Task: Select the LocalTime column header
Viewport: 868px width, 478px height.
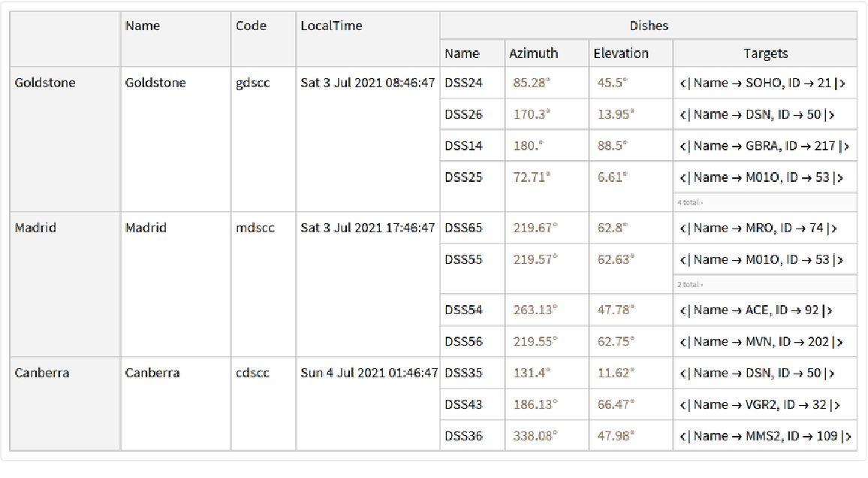Action: tap(331, 26)
